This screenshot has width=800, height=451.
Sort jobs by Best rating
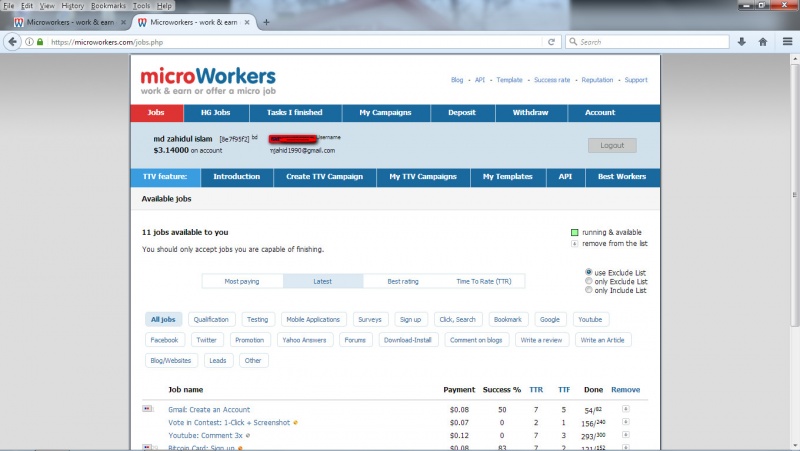click(x=403, y=281)
